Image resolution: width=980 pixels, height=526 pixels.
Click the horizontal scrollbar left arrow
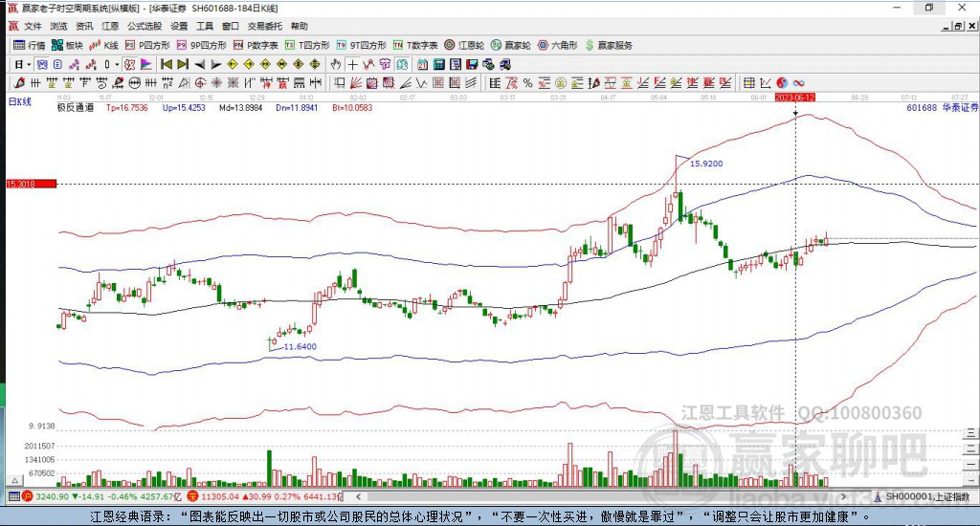(x=358, y=496)
